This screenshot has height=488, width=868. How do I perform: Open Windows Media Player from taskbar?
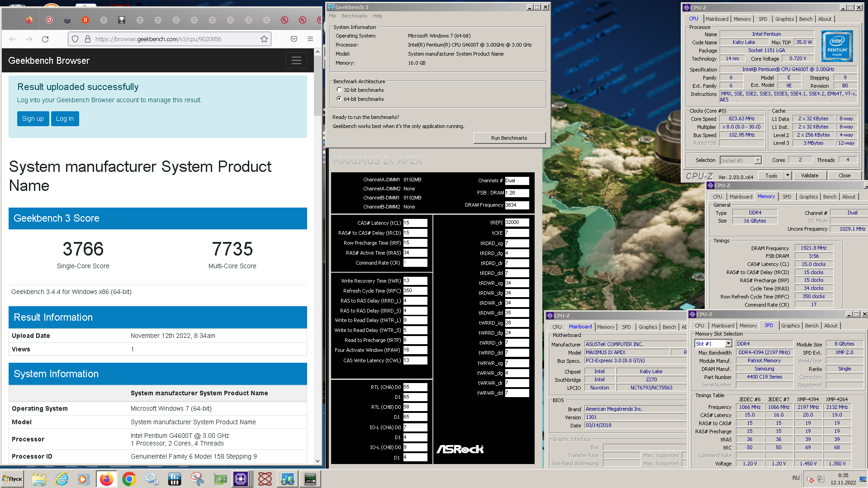point(84,479)
